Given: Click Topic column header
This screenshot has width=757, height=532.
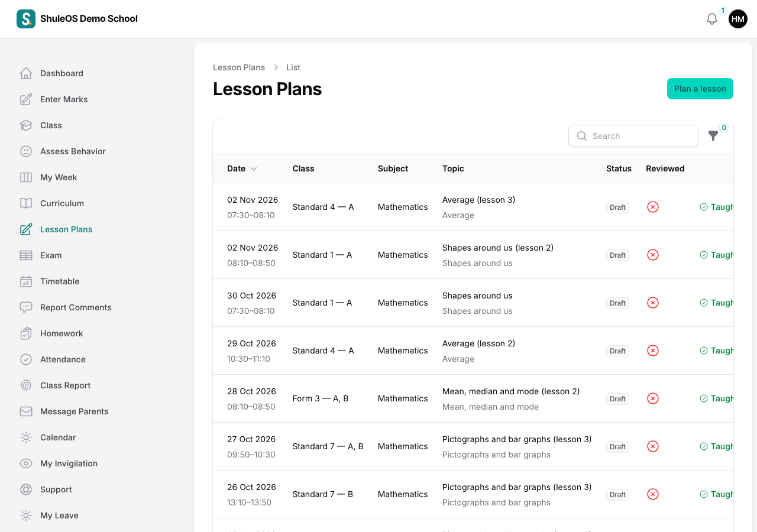Looking at the screenshot, I should [453, 168].
